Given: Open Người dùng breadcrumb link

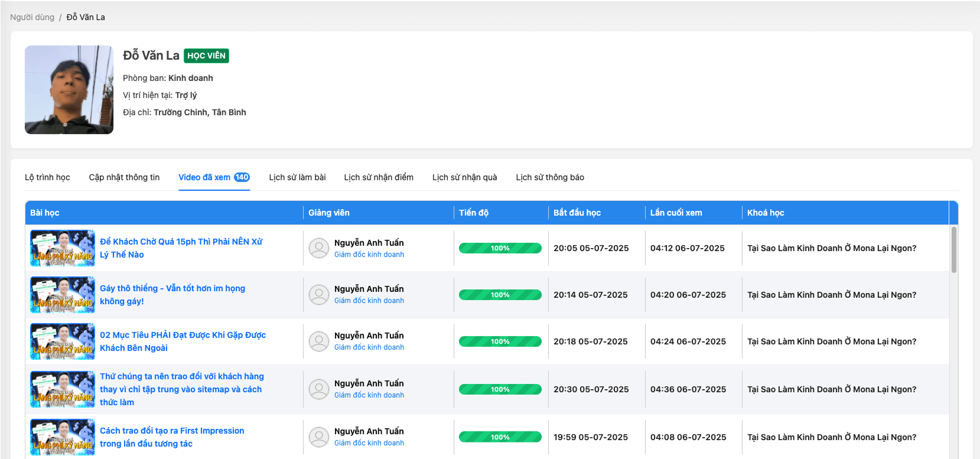Looking at the screenshot, I should coord(32,17).
